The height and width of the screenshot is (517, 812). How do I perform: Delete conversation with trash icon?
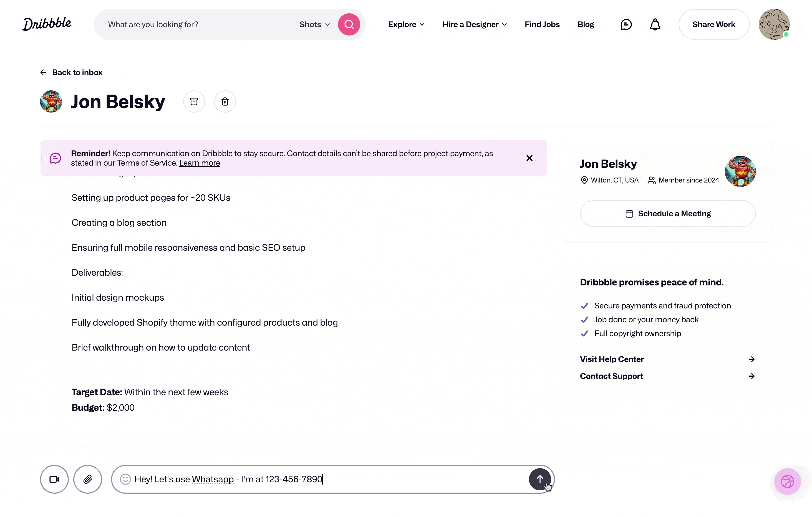click(x=225, y=102)
